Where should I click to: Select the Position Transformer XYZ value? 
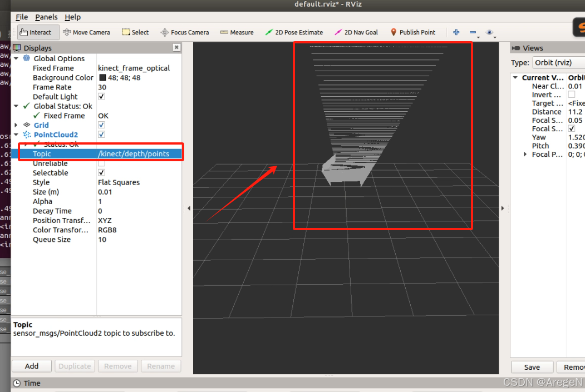pyautogui.click(x=139, y=220)
